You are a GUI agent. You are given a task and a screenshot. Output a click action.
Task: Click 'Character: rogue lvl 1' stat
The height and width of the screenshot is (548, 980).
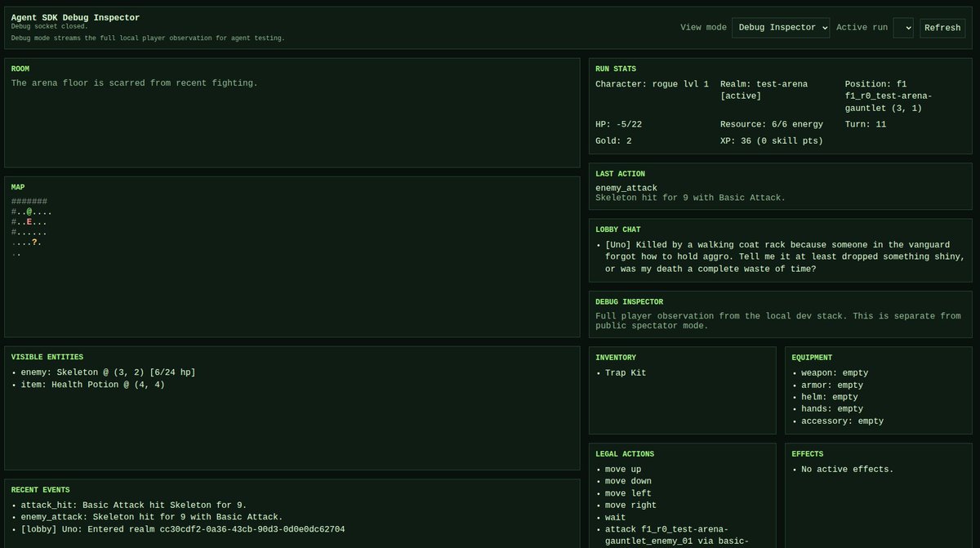pos(653,84)
